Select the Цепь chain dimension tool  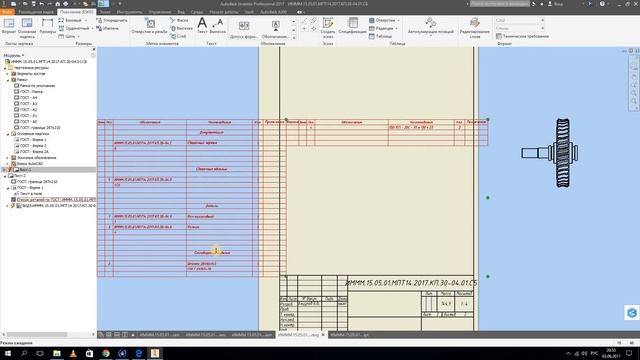click(67, 36)
